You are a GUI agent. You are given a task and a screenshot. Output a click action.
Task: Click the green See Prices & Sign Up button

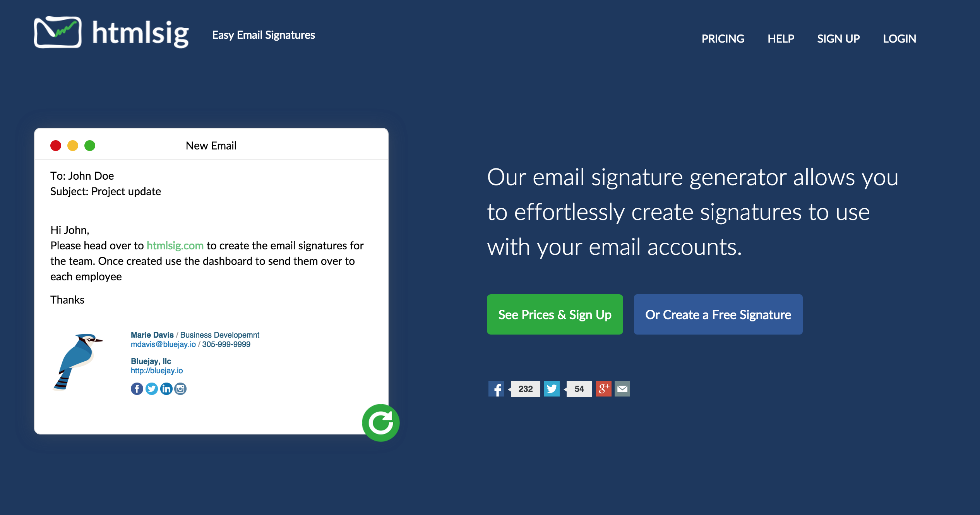[553, 315]
